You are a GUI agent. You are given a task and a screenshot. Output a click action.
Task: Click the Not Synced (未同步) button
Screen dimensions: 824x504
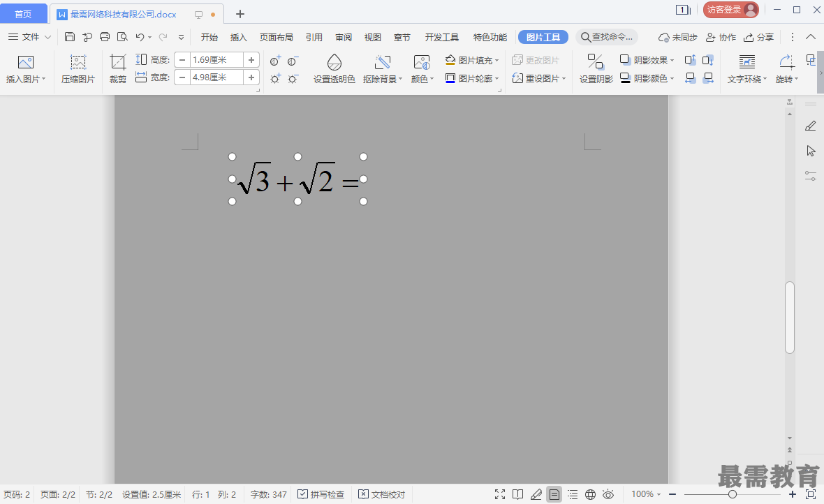coord(678,37)
